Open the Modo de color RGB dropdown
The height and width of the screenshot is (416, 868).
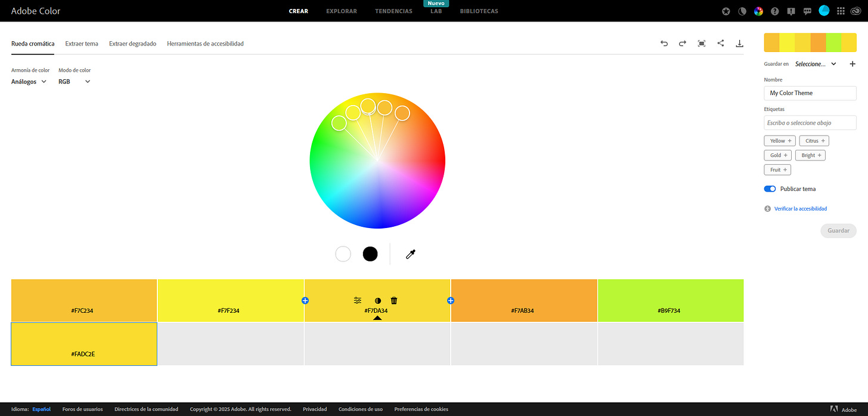click(x=75, y=82)
